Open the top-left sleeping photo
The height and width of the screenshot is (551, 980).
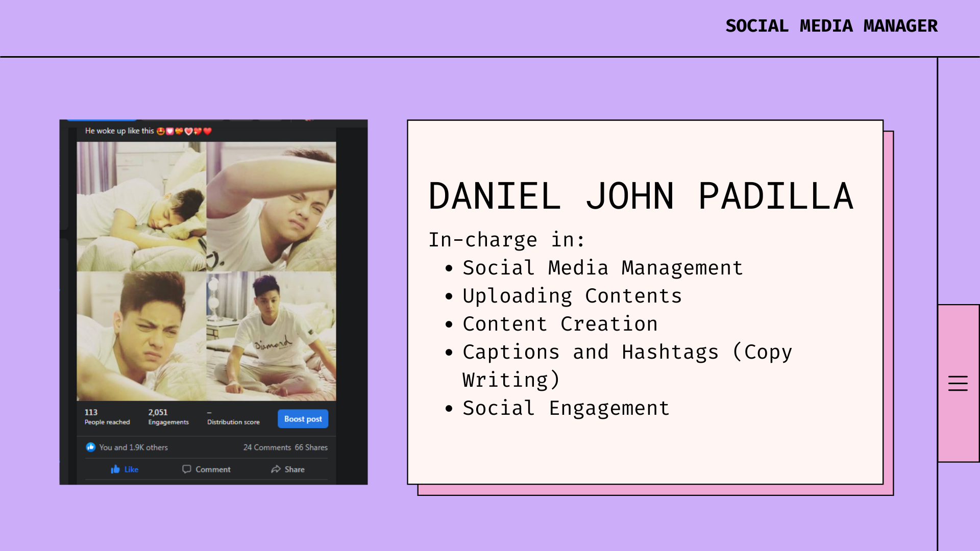[x=141, y=207]
